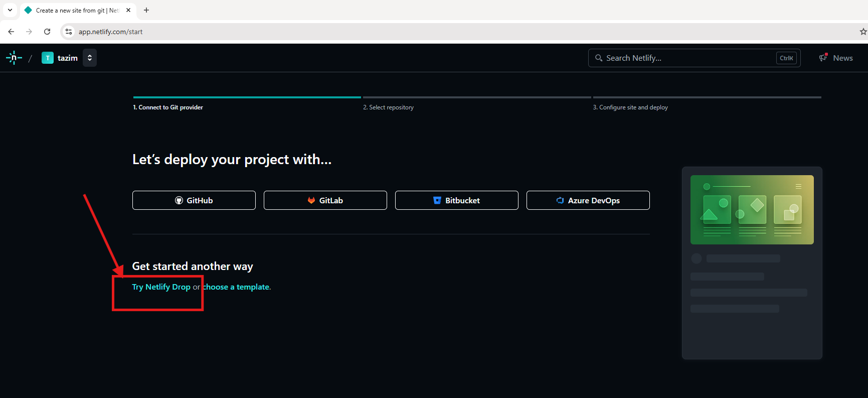Open a new browser tab
868x398 pixels.
click(x=146, y=10)
